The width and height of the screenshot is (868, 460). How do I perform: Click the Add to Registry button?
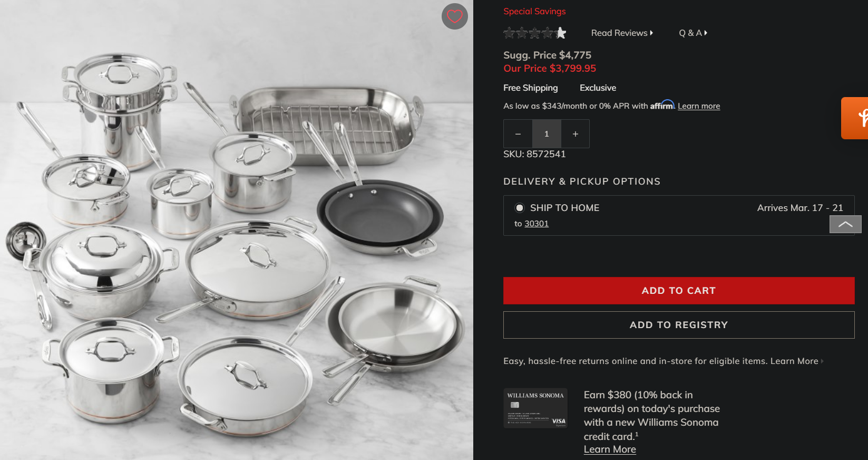679,325
